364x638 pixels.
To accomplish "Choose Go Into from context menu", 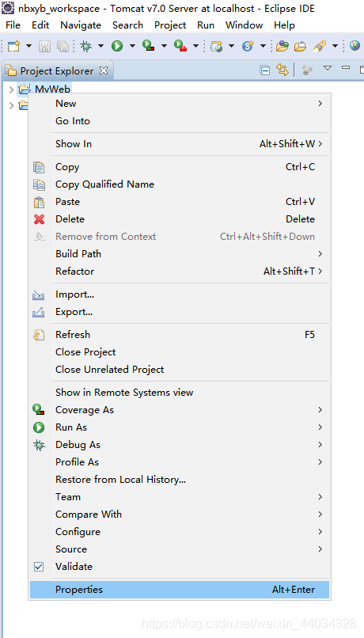I will (180, 121).
